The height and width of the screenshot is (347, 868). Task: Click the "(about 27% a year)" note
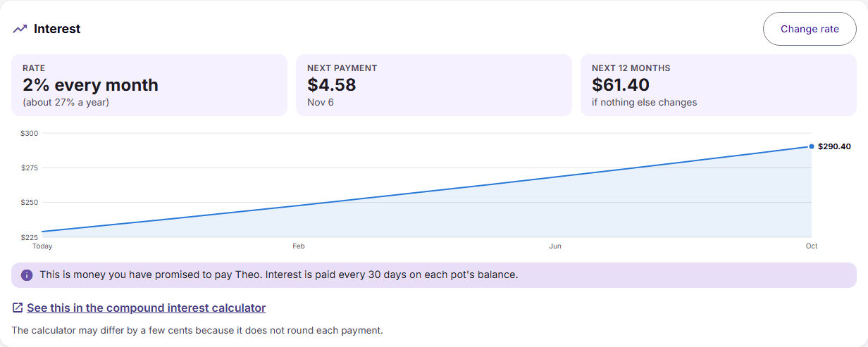(x=66, y=102)
